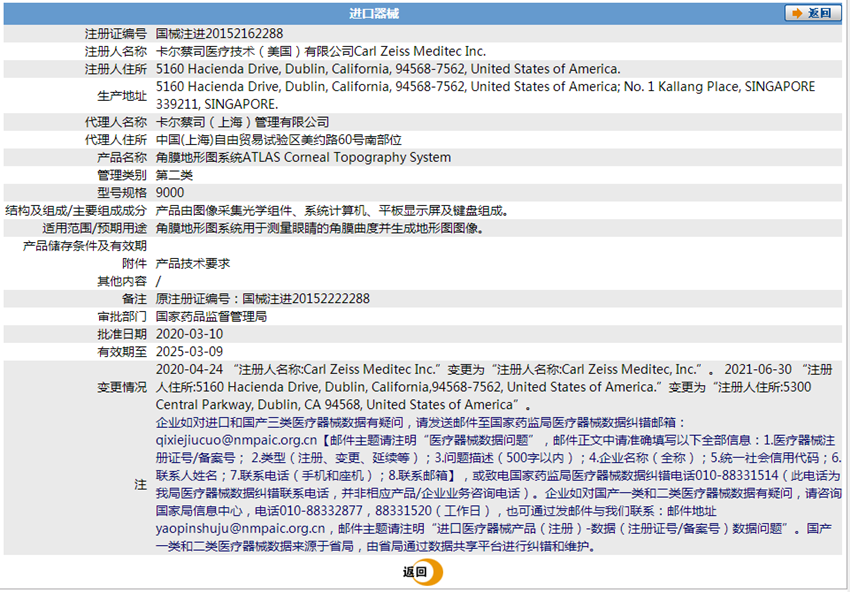Click the 注册证编号 row label
The image size is (850, 592).
115,34
